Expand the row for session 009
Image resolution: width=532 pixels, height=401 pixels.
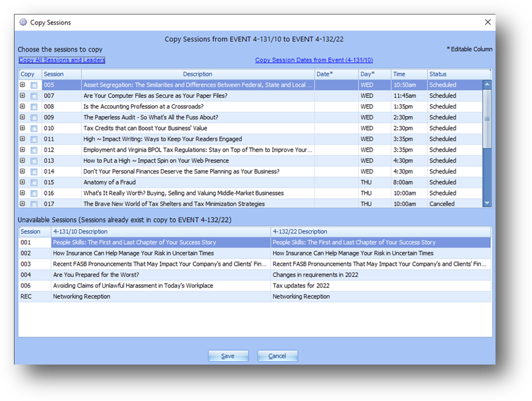pyautogui.click(x=23, y=117)
